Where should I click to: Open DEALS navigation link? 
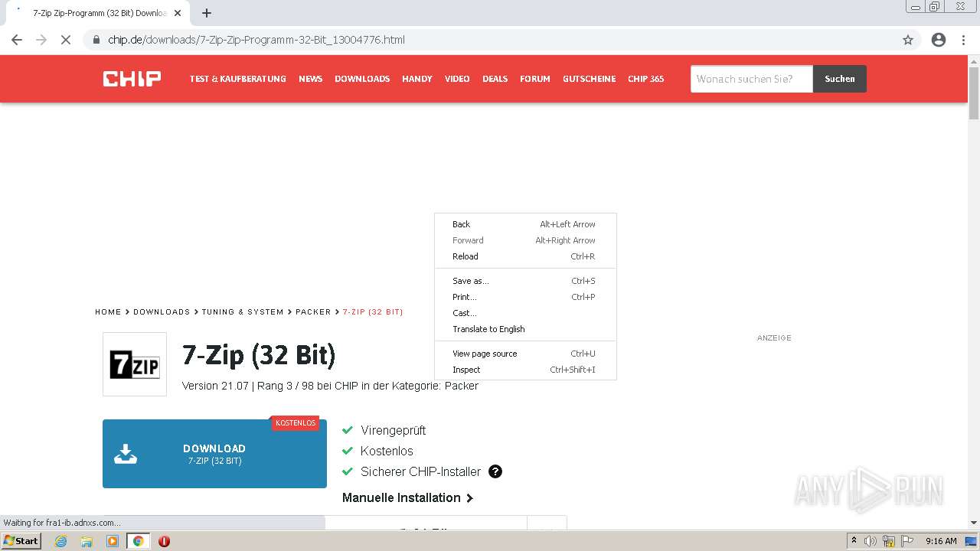click(495, 79)
